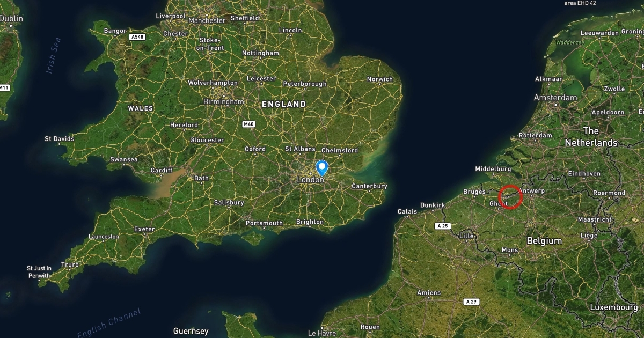Screen dimensions: 644x338
Task: Click the blue location pin over London
Action: pyautogui.click(x=322, y=168)
